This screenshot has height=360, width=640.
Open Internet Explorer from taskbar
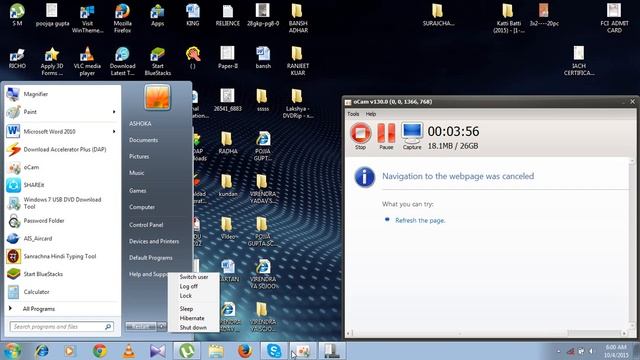pos(42,351)
